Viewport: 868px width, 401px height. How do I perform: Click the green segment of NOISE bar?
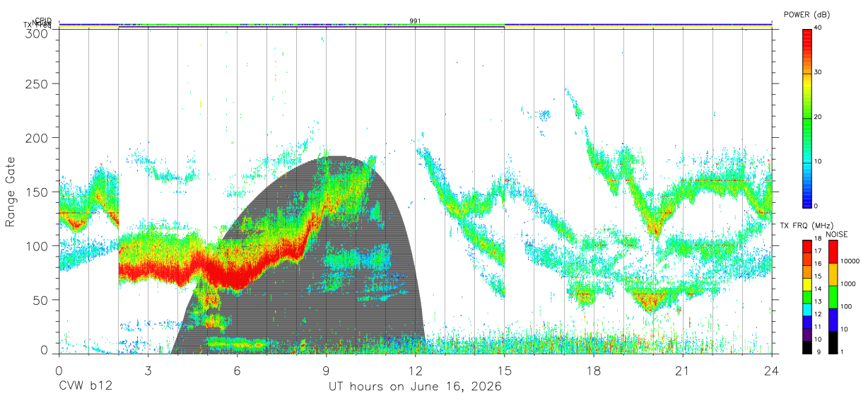point(832,297)
